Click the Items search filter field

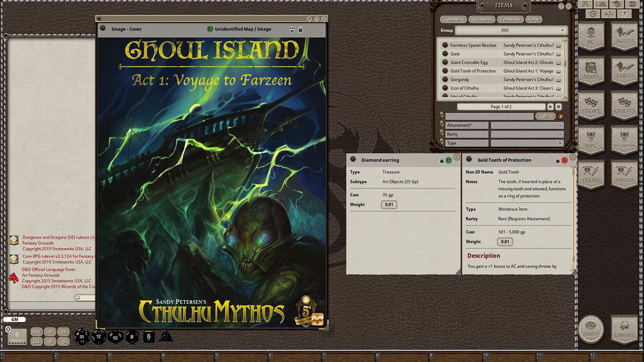(x=489, y=116)
